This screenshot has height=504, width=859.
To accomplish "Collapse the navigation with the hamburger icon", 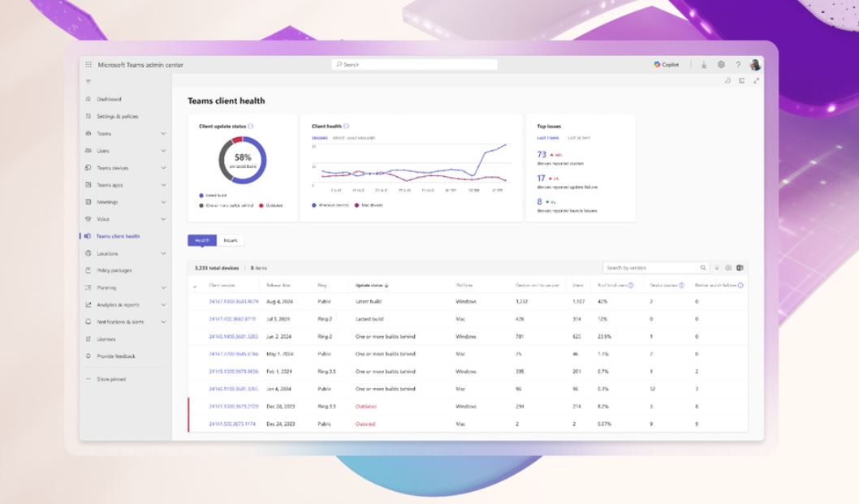I will (88, 82).
